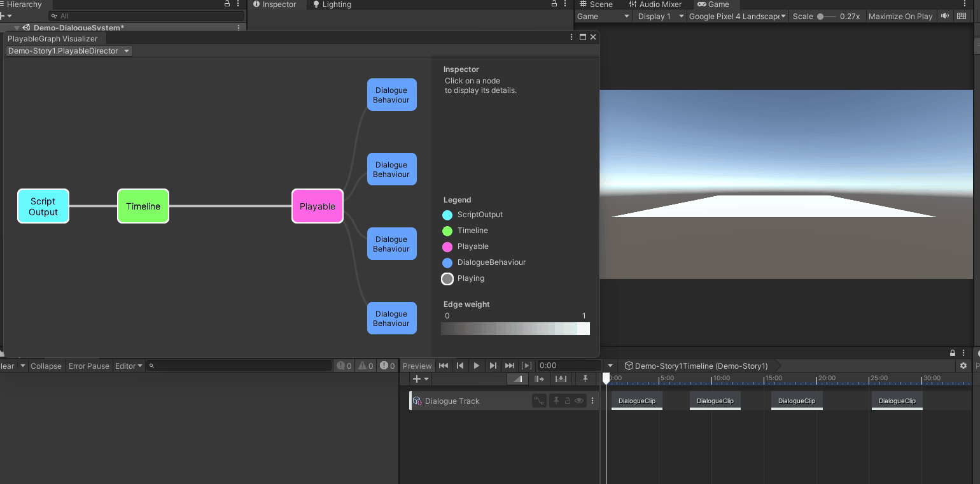Click the Mute Audio speaker icon
980x484 pixels.
click(945, 17)
